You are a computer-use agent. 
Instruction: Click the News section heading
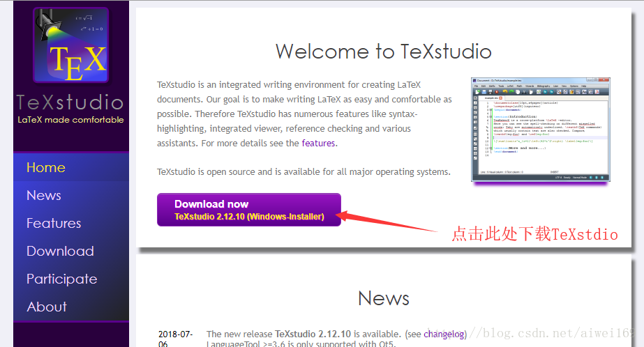[384, 298]
